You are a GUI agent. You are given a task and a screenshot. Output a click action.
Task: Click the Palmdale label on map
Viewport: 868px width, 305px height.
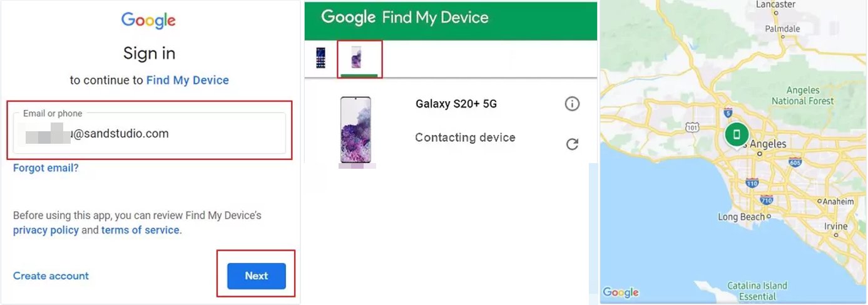(x=782, y=29)
